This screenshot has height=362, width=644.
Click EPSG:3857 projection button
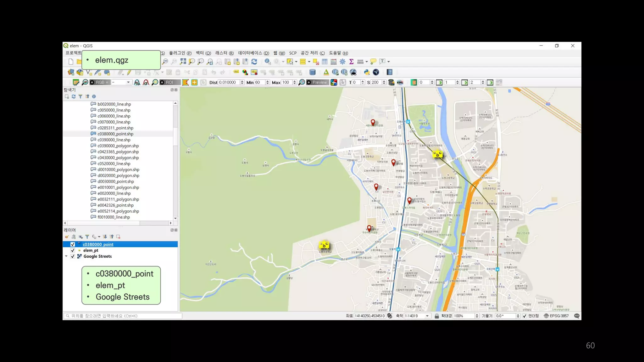pyautogui.click(x=556, y=316)
